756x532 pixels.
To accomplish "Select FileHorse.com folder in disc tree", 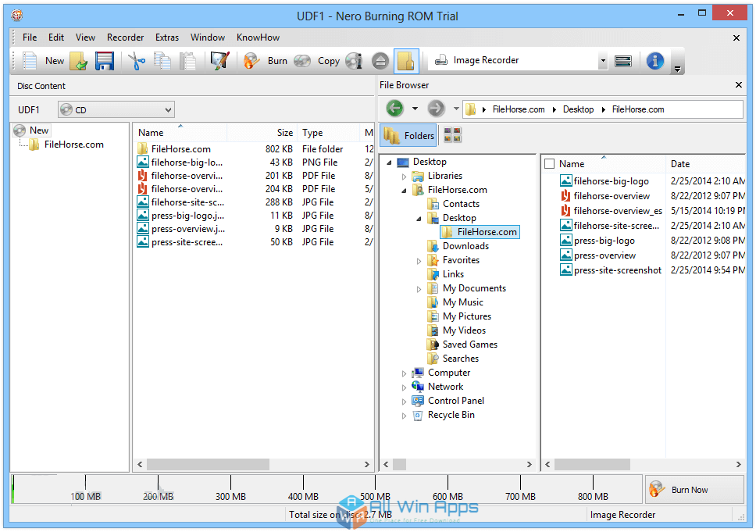I will [66, 145].
